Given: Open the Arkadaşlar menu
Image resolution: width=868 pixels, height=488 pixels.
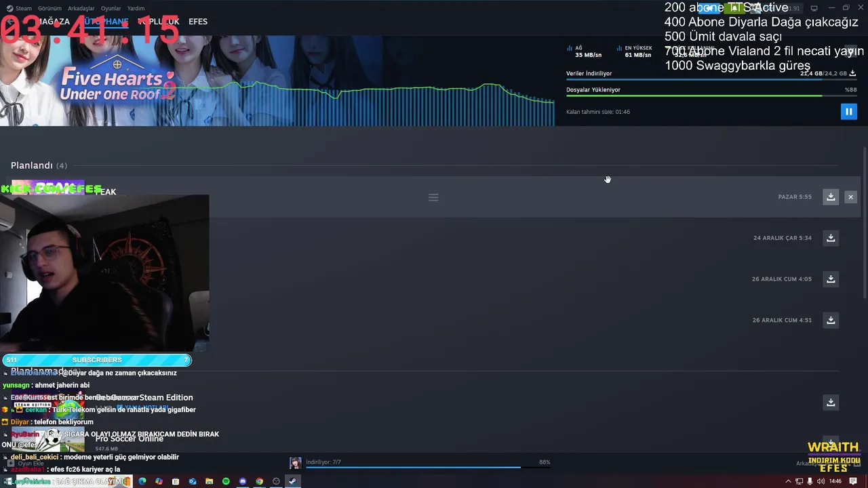Looking at the screenshot, I should tap(81, 8).
